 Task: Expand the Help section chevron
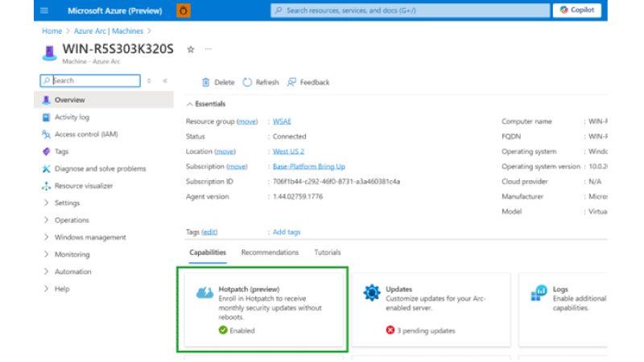[46, 289]
